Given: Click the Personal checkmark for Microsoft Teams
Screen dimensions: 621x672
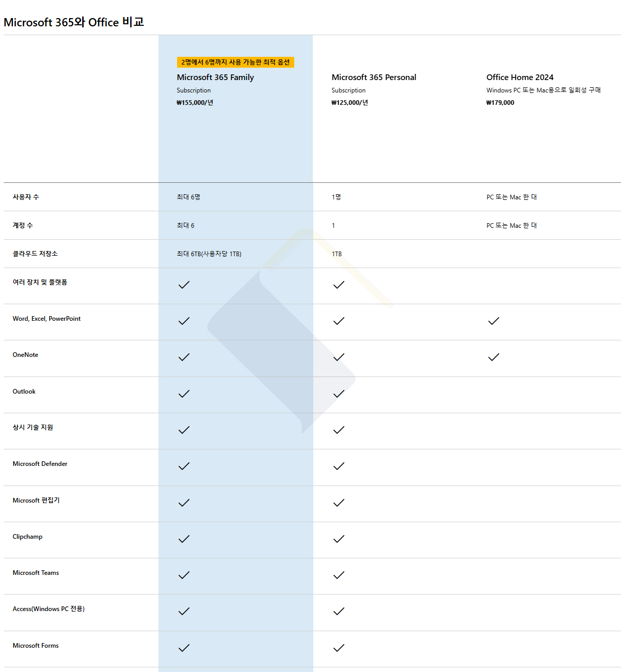Looking at the screenshot, I should point(339,575).
